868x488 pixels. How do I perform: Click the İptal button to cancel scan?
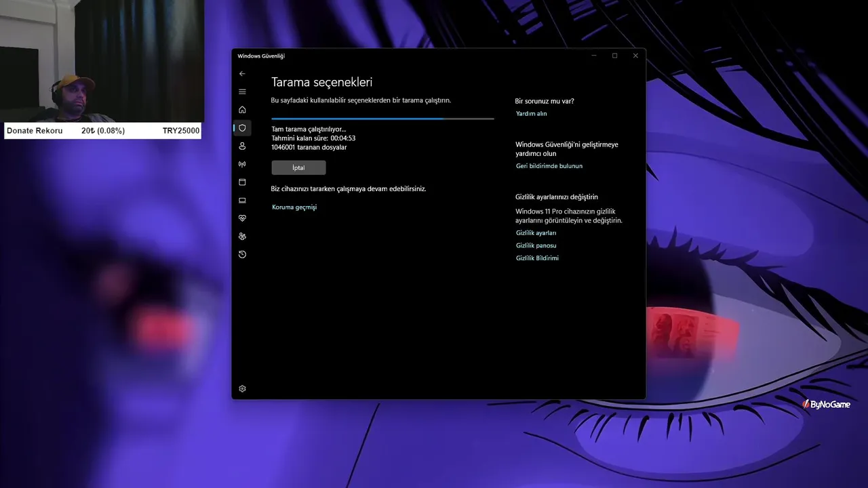coord(298,167)
